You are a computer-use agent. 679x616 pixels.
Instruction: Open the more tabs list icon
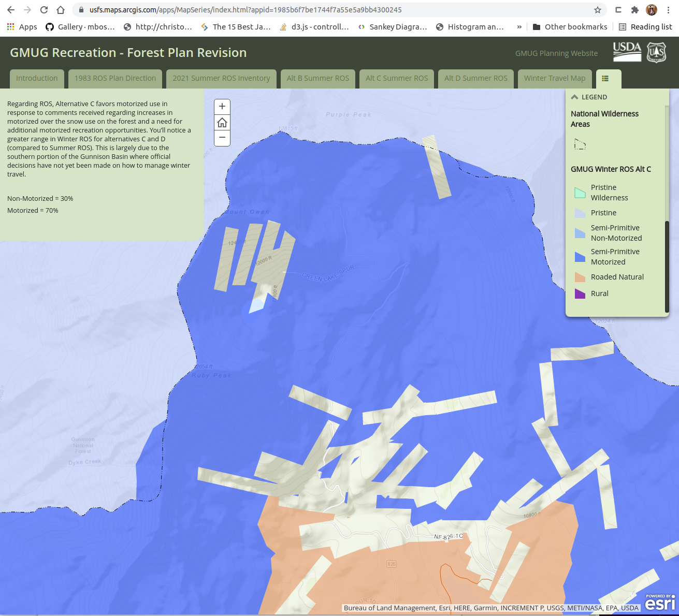pos(605,79)
